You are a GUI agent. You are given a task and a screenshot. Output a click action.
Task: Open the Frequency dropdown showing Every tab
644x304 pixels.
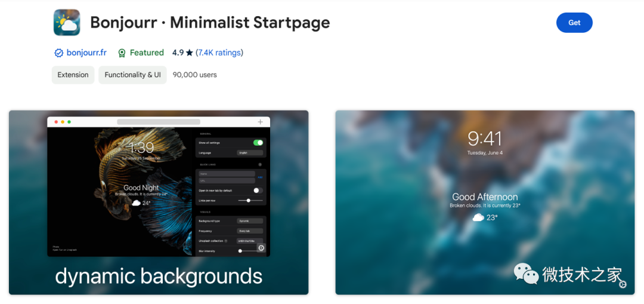tap(250, 231)
